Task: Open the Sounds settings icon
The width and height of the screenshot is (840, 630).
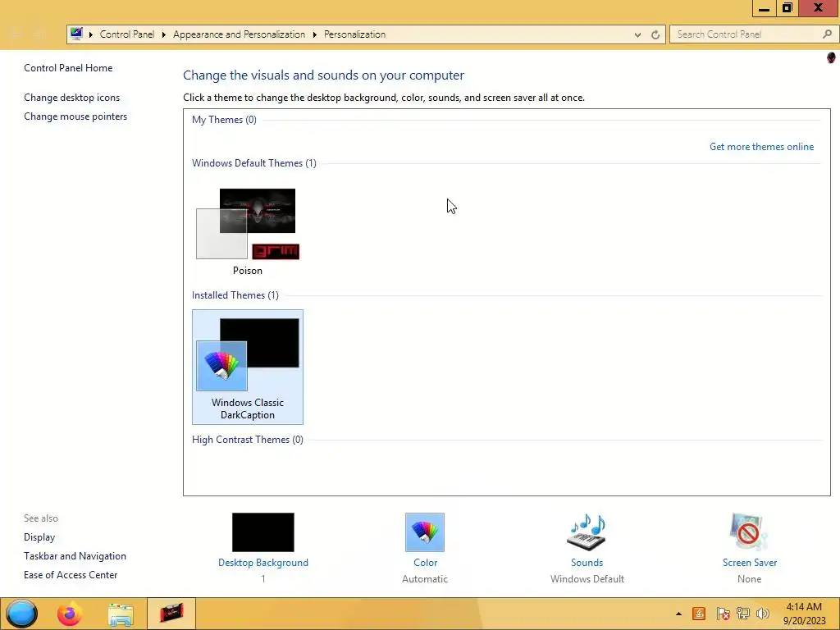Action: tap(587, 532)
